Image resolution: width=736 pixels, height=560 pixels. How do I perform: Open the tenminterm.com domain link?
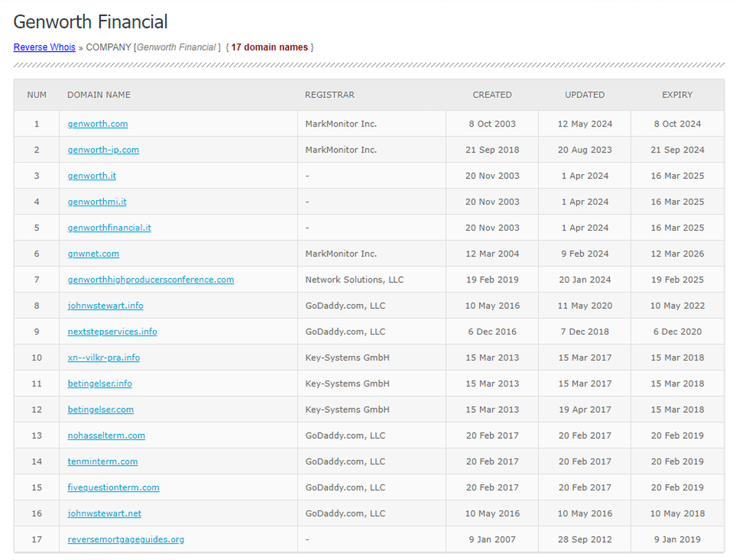102,461
